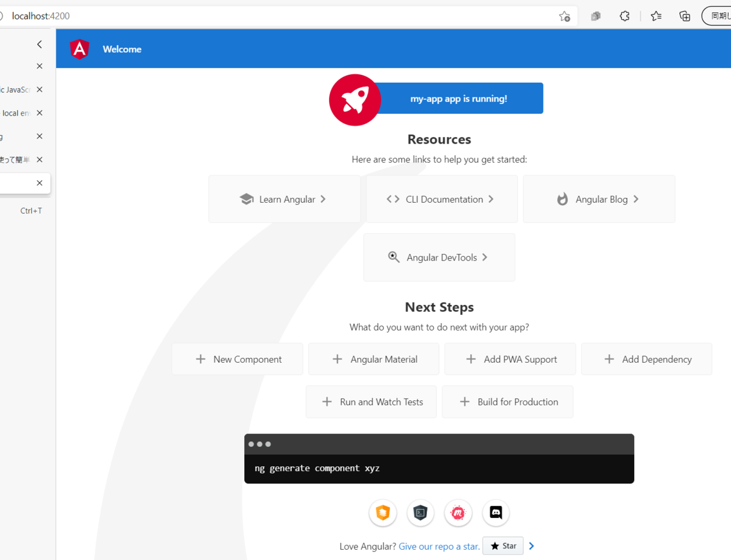Close the currently active vertical tab
The height and width of the screenshot is (560, 731).
pyautogui.click(x=40, y=183)
